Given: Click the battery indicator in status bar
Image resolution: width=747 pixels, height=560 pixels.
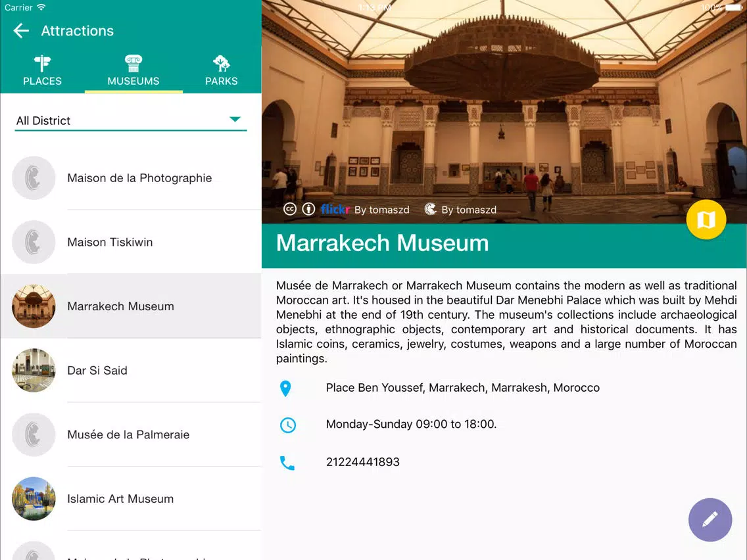Looking at the screenshot, I should pyautogui.click(x=734, y=7).
